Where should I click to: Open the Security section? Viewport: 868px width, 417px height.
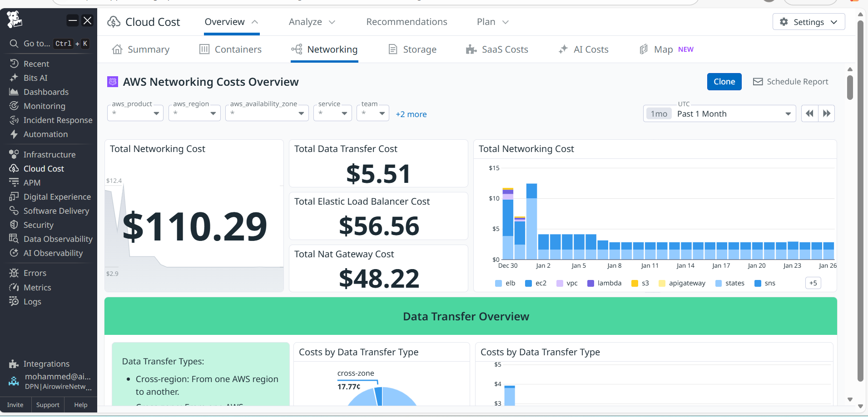[38, 225]
